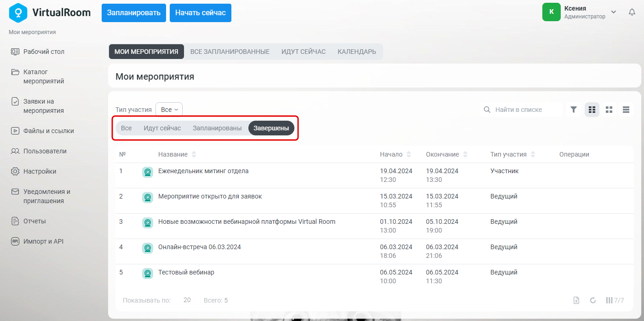
Task: Open the ВСЕ ЗАПЛАНИРОВАННЫЕ tab
Action: pos(230,52)
